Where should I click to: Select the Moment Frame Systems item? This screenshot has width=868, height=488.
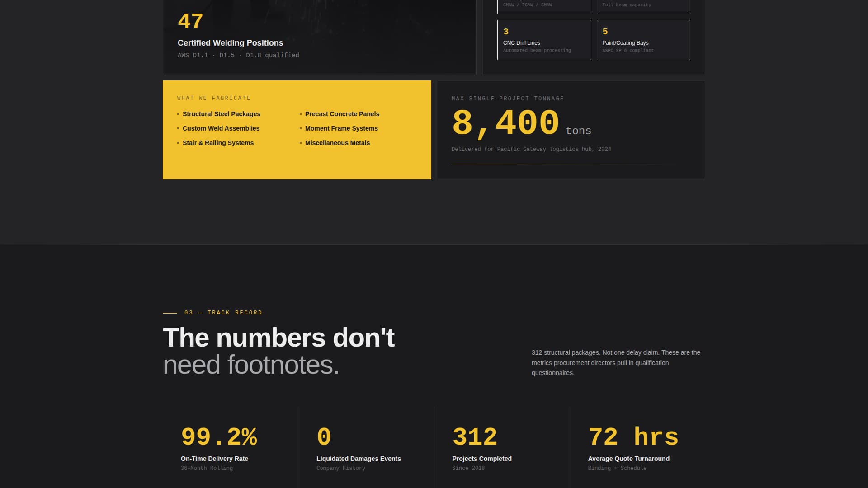[341, 128]
